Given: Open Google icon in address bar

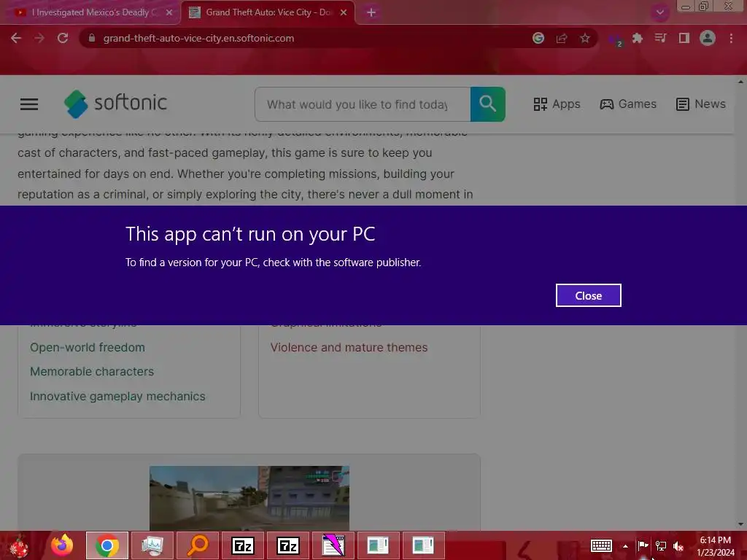Looking at the screenshot, I should 538,38.
